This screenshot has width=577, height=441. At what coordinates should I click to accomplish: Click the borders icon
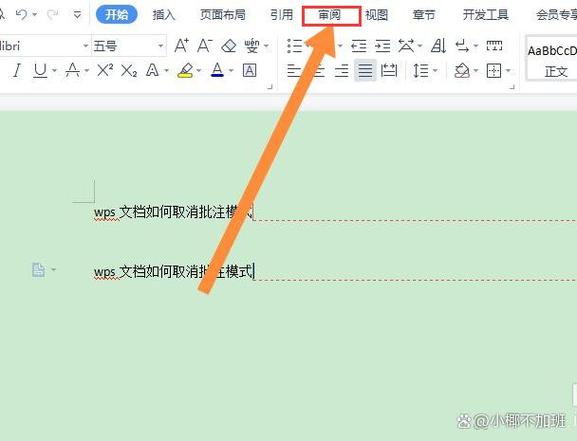point(493,70)
